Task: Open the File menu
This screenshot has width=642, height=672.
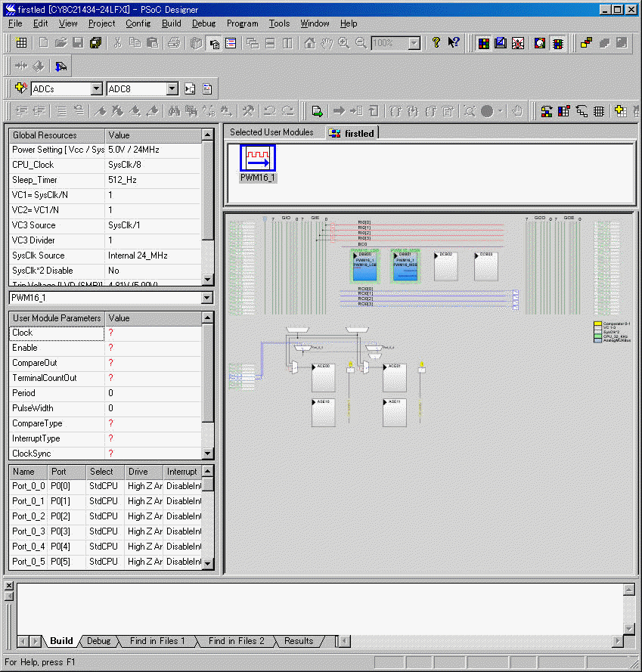Action: click(15, 23)
